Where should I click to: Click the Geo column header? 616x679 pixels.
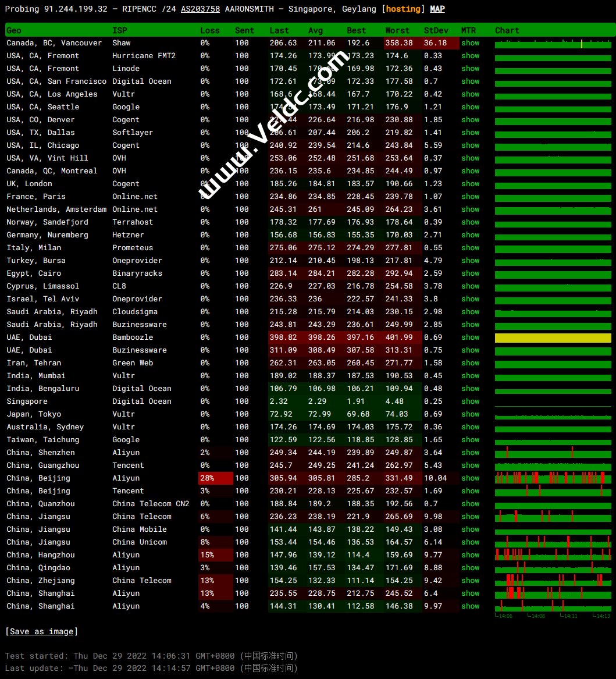pyautogui.click(x=14, y=30)
